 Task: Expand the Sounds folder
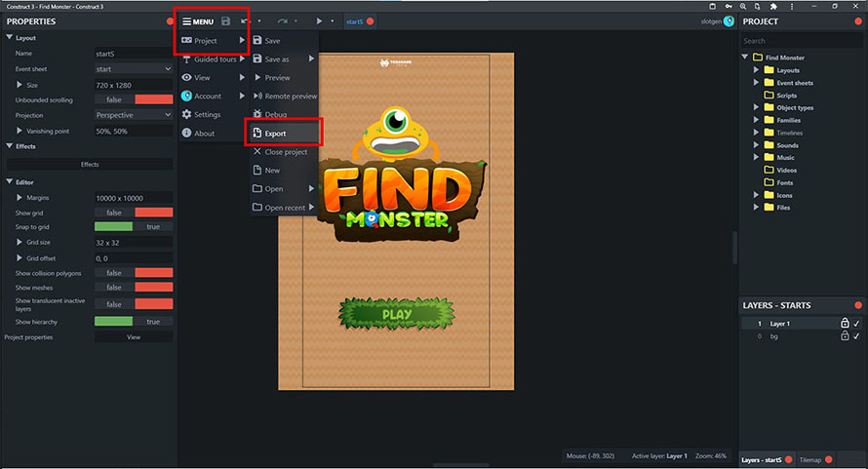(x=756, y=145)
